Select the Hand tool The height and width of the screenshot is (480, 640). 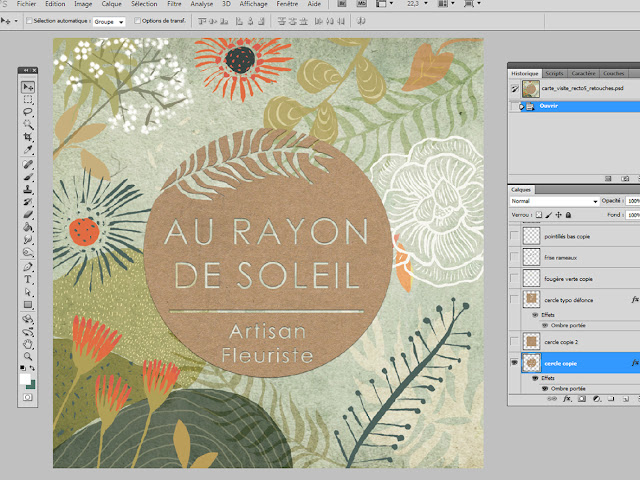pyautogui.click(x=28, y=344)
